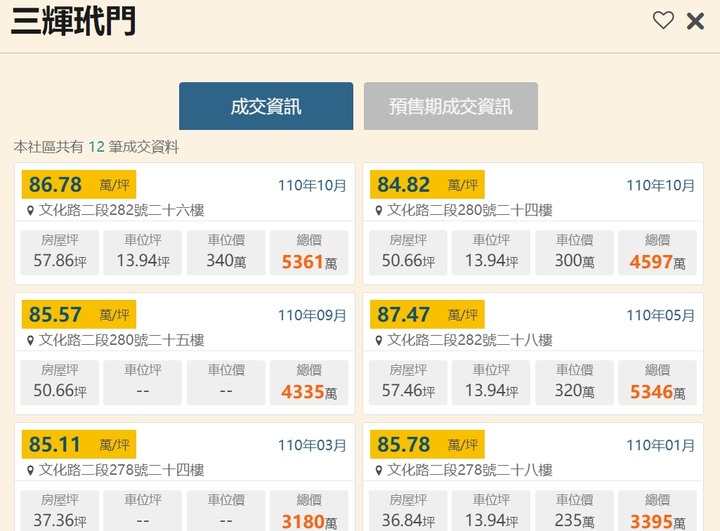Click address 文化路二段282號二十八樓
This screenshot has height=531, width=720.
tap(470, 340)
